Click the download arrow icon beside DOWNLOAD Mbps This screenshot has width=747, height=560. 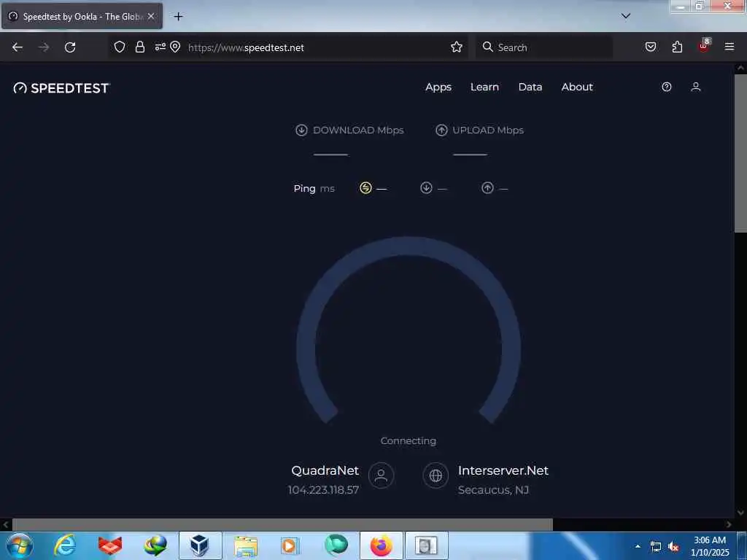[301, 130]
